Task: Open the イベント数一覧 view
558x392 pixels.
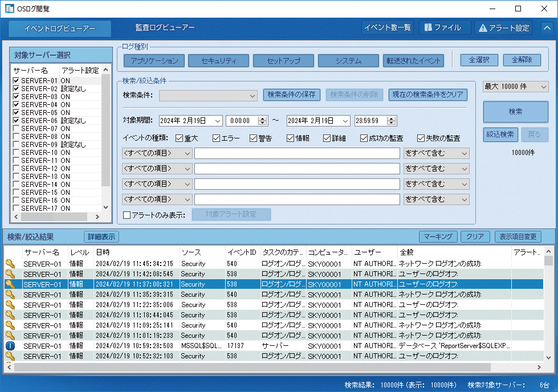Action: tap(387, 28)
